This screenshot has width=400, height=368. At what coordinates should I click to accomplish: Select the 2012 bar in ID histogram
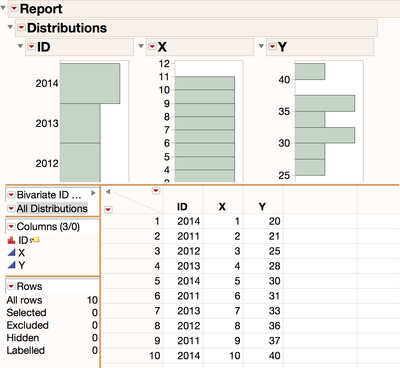pyautogui.click(x=80, y=163)
